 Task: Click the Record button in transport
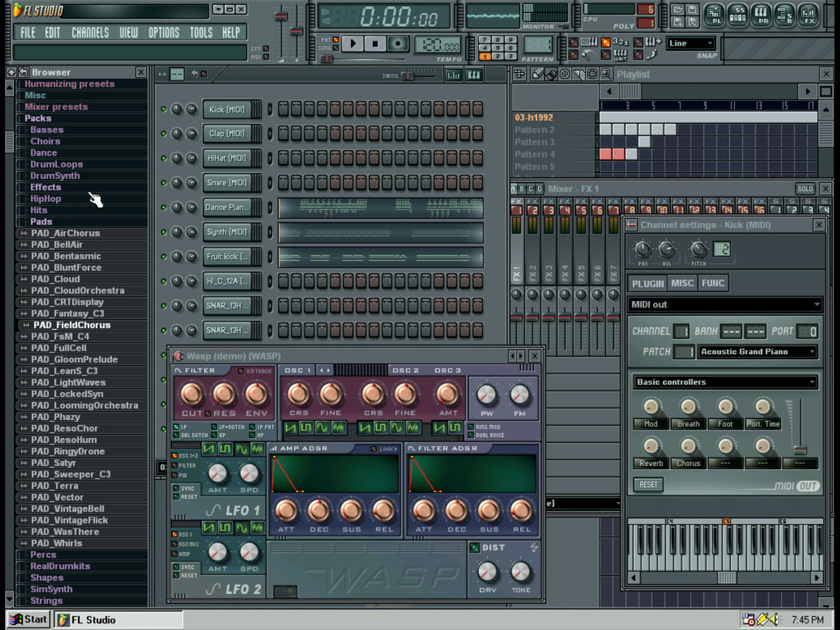coord(398,43)
